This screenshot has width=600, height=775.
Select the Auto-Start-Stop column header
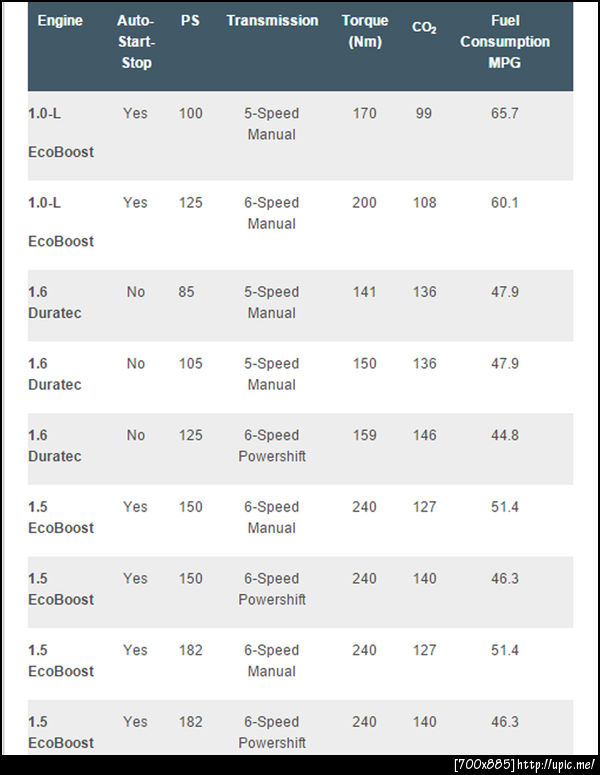[x=135, y=41]
